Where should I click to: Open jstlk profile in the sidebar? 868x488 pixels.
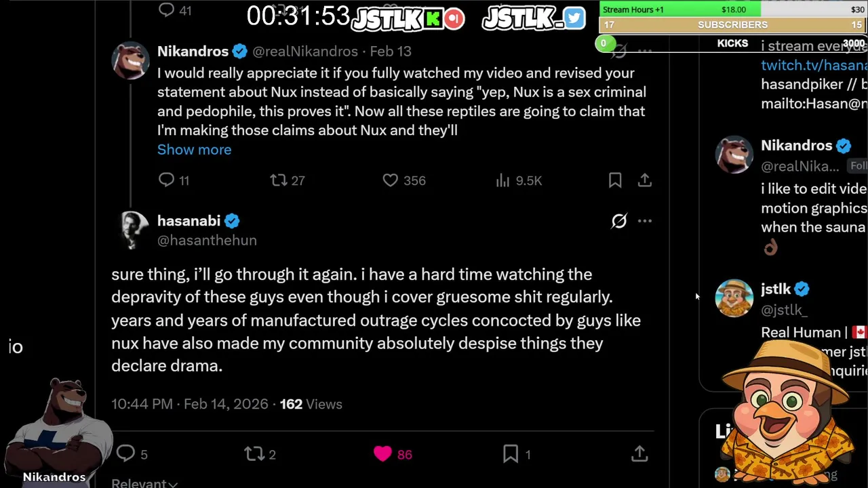click(x=775, y=289)
